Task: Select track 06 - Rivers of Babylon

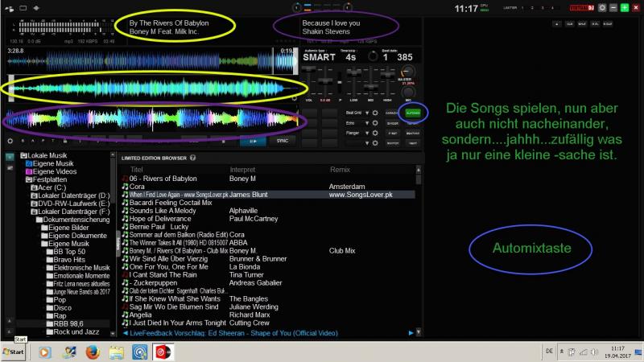Action: (x=268, y=179)
